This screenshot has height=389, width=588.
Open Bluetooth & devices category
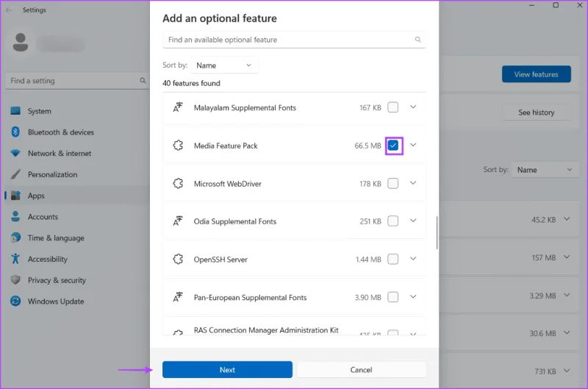(77, 132)
